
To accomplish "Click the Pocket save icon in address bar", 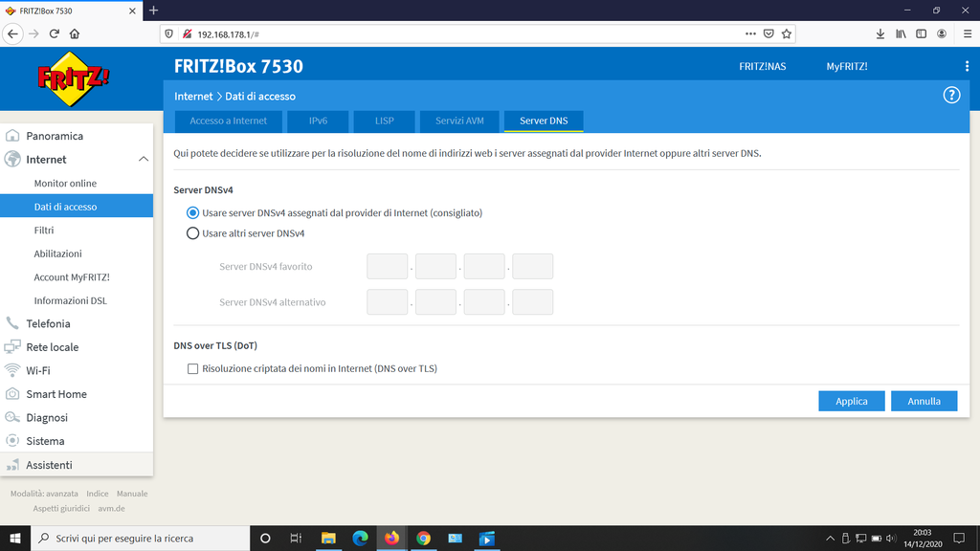I will (768, 33).
